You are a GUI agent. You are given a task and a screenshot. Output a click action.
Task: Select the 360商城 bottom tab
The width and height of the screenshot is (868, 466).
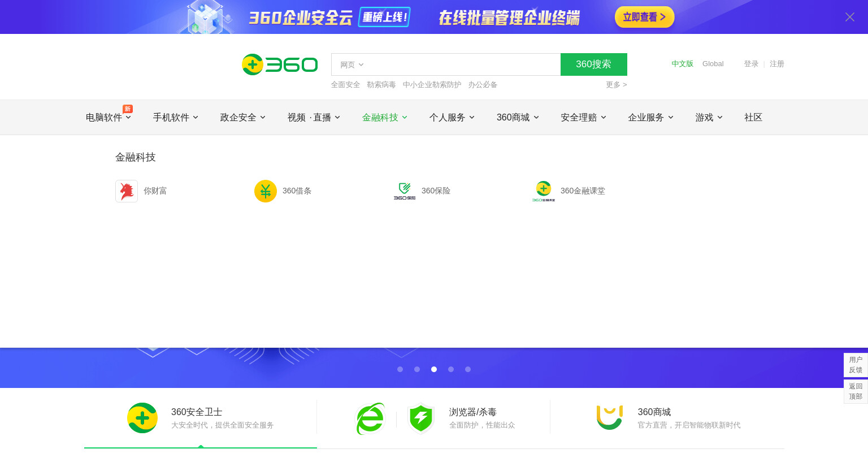coord(667,418)
